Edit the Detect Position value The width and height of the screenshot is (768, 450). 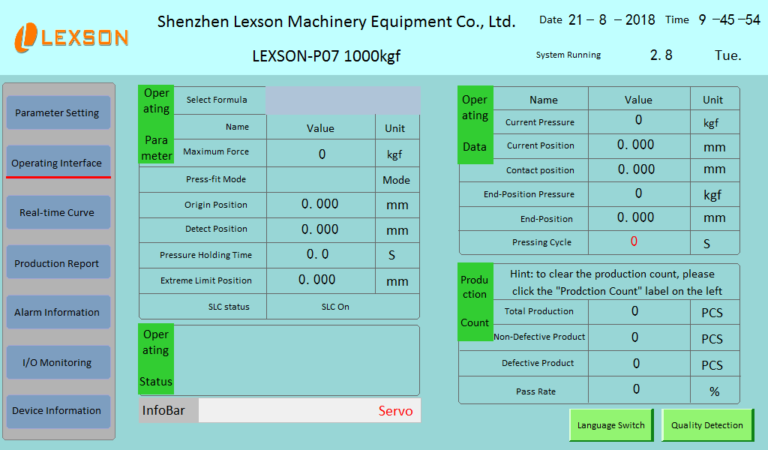click(321, 229)
